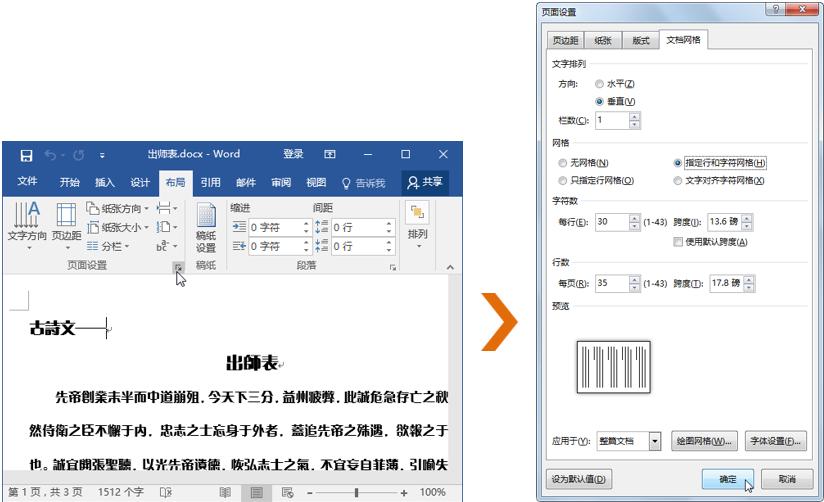Launch page setup dialog via 页面设置 corner launcher
Viewport: 824px width, 502px height.
pos(178,268)
